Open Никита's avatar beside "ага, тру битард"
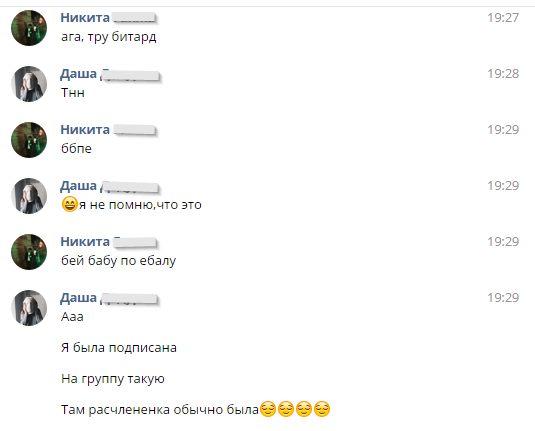The height and width of the screenshot is (431, 535). [x=29, y=28]
